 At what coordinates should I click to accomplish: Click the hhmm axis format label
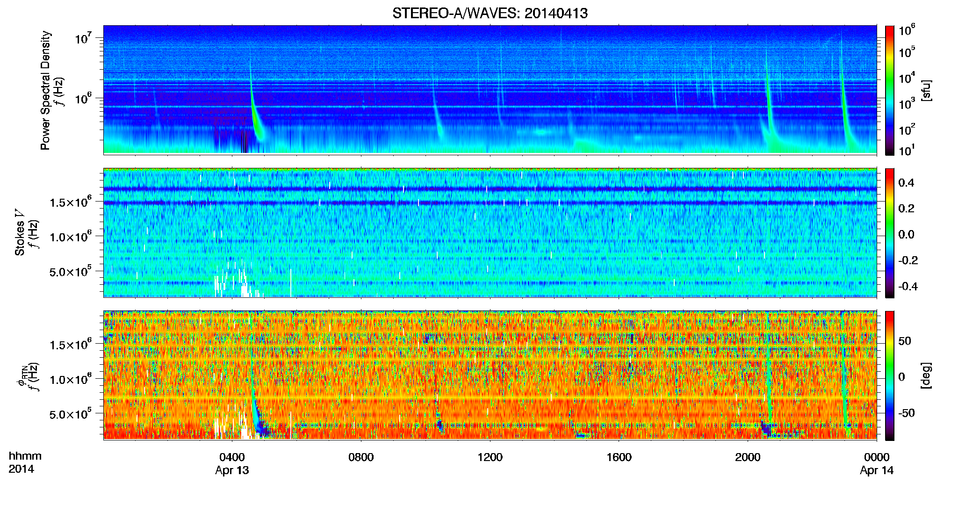point(25,456)
